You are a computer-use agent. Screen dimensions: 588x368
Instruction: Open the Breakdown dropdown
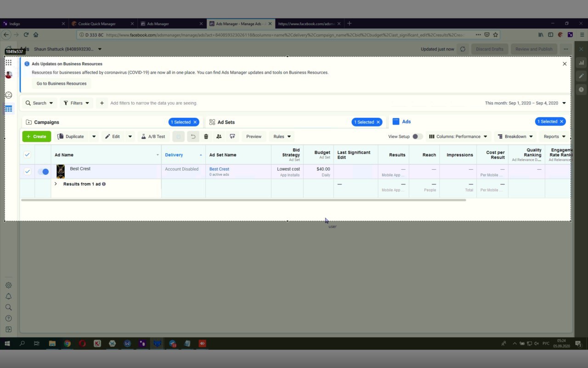[x=515, y=137]
